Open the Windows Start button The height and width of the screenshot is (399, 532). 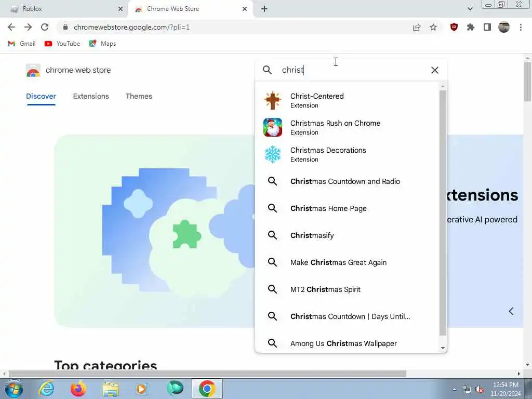point(14,389)
